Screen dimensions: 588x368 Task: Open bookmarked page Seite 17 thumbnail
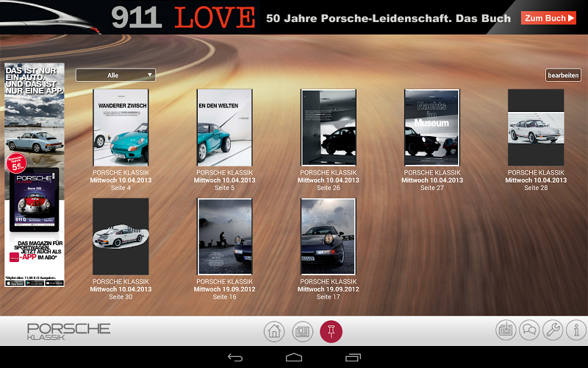click(328, 236)
